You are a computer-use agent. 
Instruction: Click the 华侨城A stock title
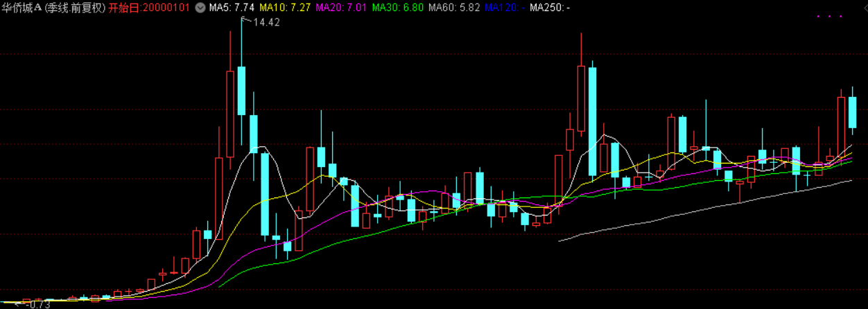pos(23,8)
